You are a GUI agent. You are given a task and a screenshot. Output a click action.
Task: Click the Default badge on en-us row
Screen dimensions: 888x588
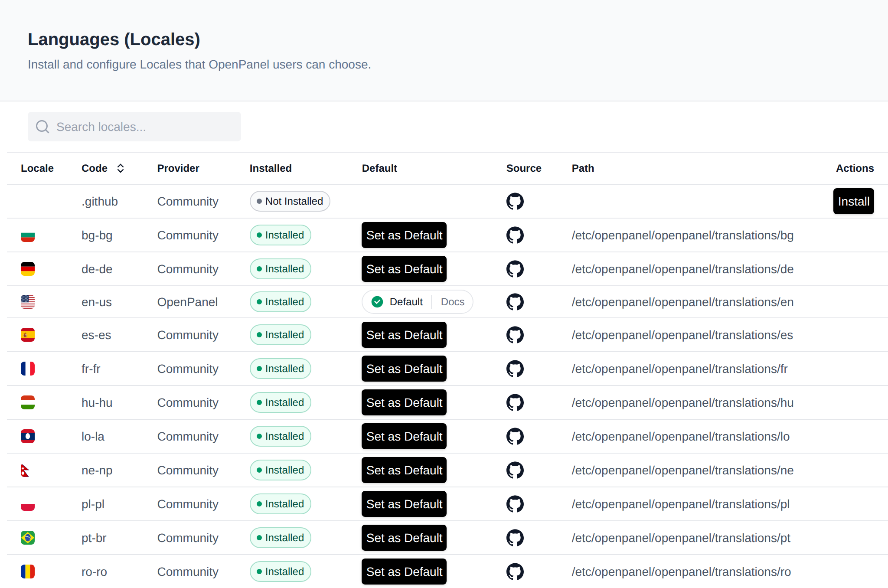coord(397,302)
